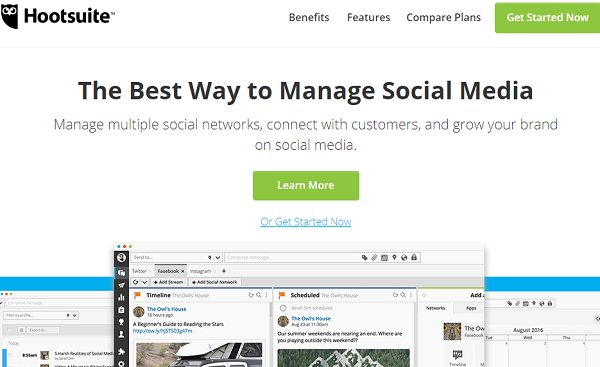The width and height of the screenshot is (600, 367).
Task: Click the Add Stream button
Action: [x=168, y=282]
